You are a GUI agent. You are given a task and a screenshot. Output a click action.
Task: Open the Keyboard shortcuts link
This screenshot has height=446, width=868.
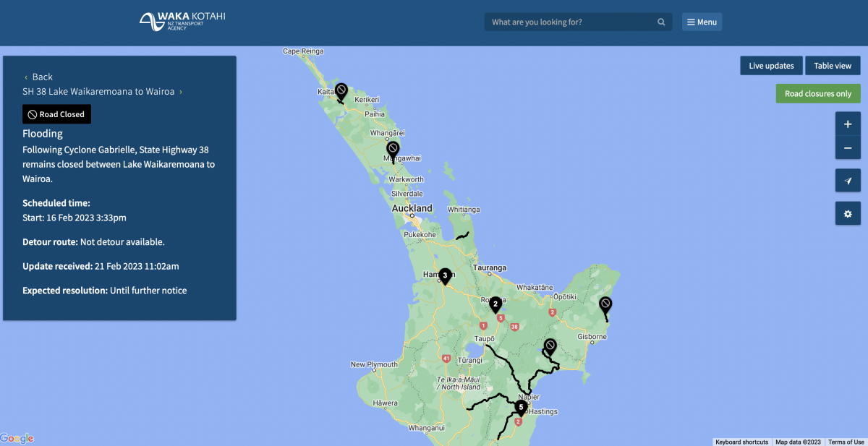(741, 442)
